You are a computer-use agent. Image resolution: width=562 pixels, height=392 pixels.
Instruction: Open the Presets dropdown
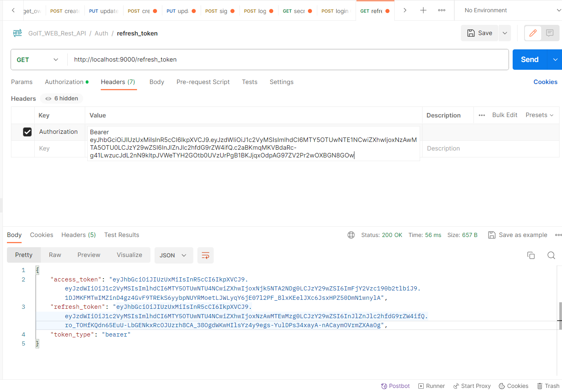click(x=540, y=115)
